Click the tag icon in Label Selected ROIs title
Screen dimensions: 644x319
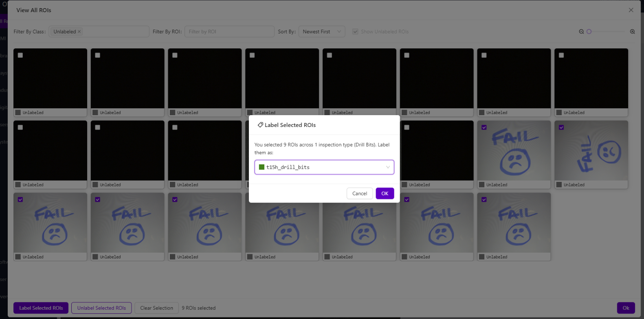click(x=260, y=125)
